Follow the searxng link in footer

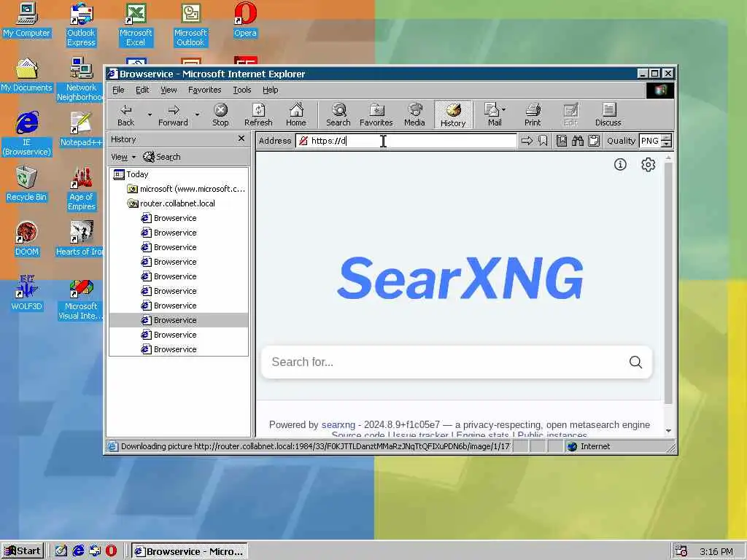coord(338,424)
